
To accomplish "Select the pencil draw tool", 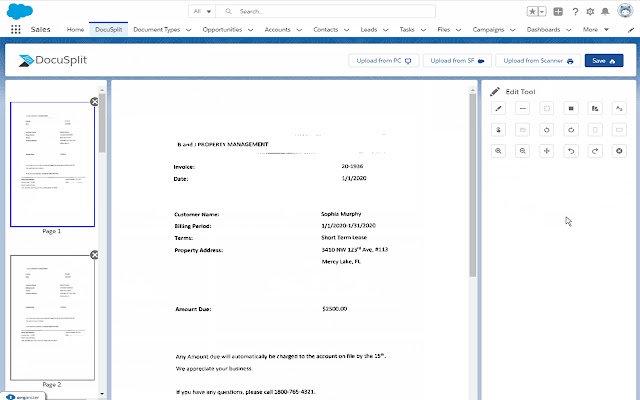I will point(498,109).
